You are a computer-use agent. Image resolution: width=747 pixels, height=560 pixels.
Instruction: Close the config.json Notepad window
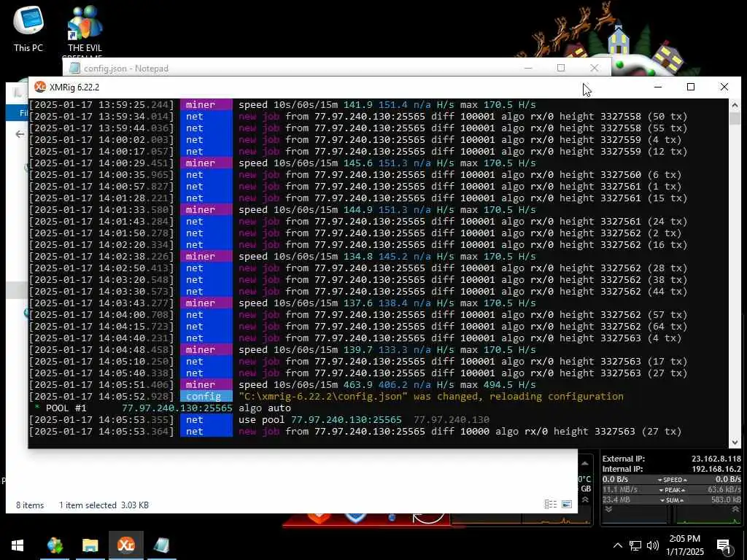coord(594,68)
